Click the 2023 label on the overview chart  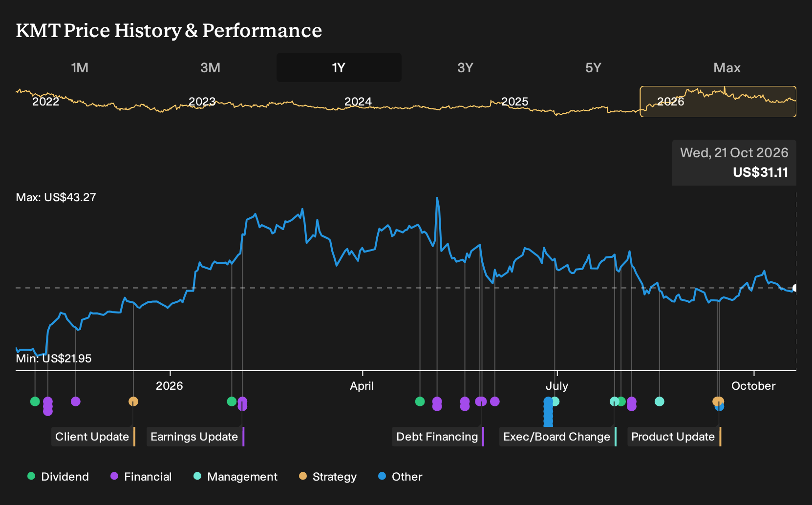[x=202, y=102]
